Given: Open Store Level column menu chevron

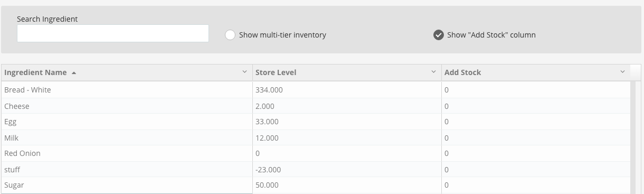Looking at the screenshot, I should click(434, 72).
